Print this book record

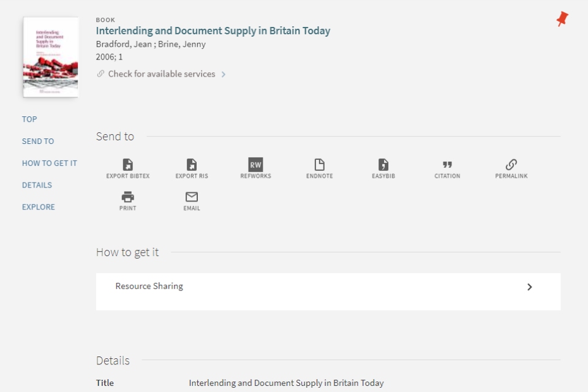[x=127, y=197]
